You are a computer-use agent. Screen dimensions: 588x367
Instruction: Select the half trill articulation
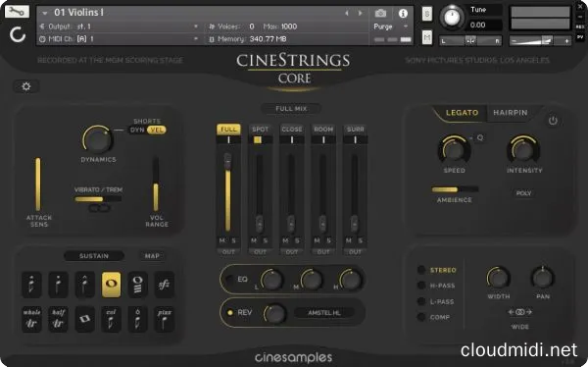click(x=58, y=319)
